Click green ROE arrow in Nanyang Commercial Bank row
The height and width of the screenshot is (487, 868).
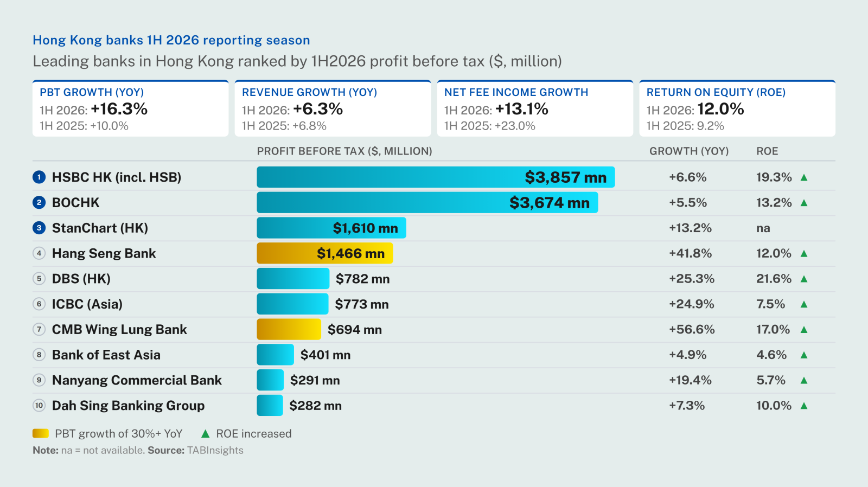[x=804, y=380]
